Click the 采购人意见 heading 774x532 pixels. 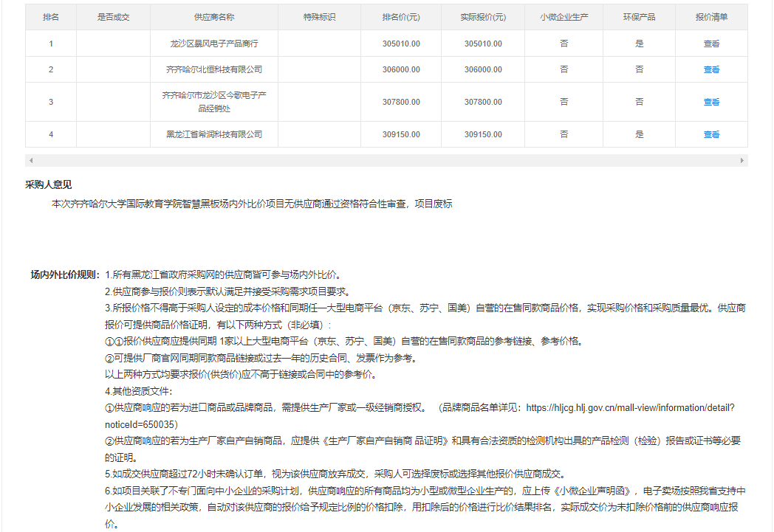(49, 184)
